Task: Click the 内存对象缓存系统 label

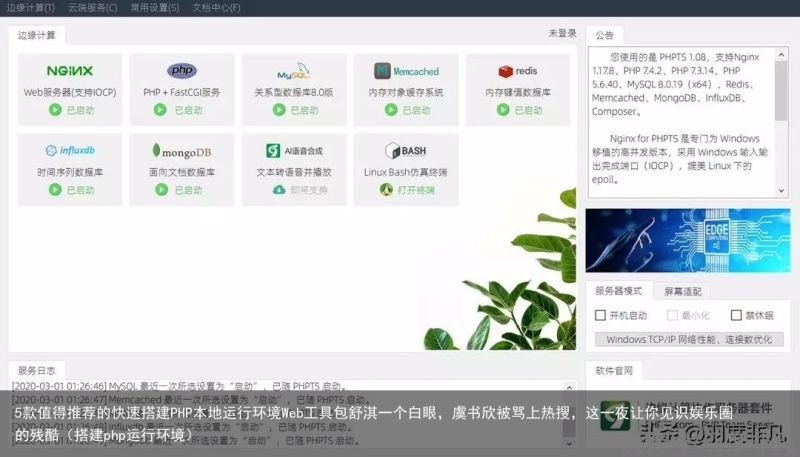Action: pyautogui.click(x=406, y=92)
